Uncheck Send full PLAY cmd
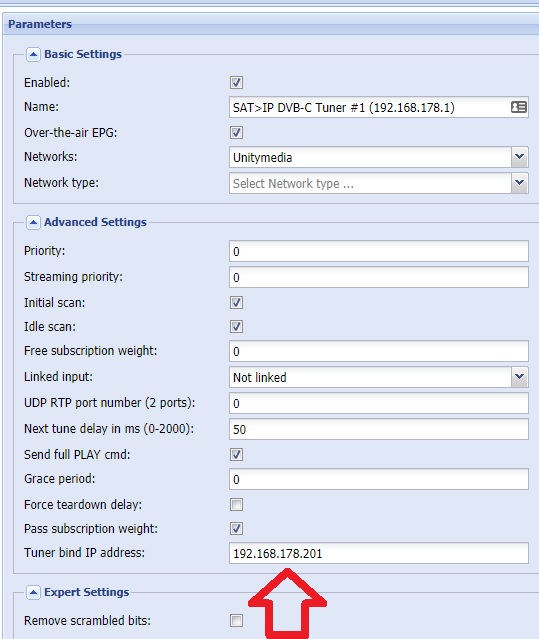 [236, 454]
